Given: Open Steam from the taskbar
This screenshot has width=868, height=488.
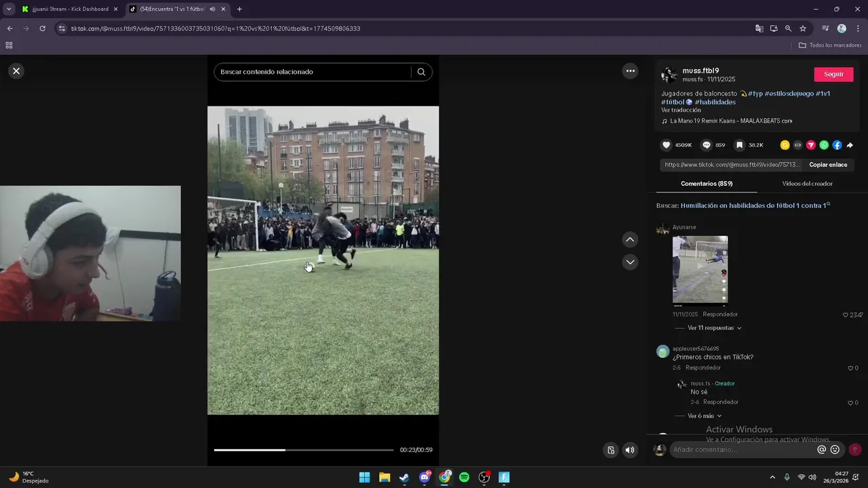Looking at the screenshot, I should point(404,477).
